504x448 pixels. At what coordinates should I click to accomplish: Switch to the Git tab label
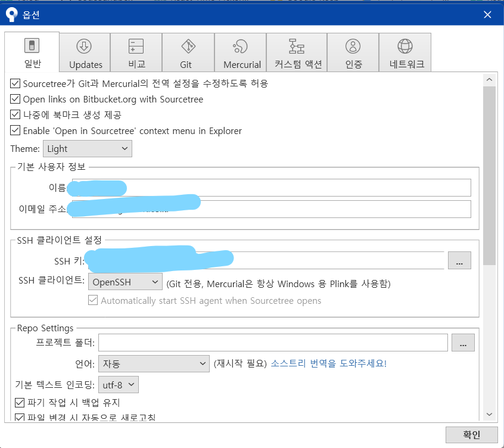[186, 64]
